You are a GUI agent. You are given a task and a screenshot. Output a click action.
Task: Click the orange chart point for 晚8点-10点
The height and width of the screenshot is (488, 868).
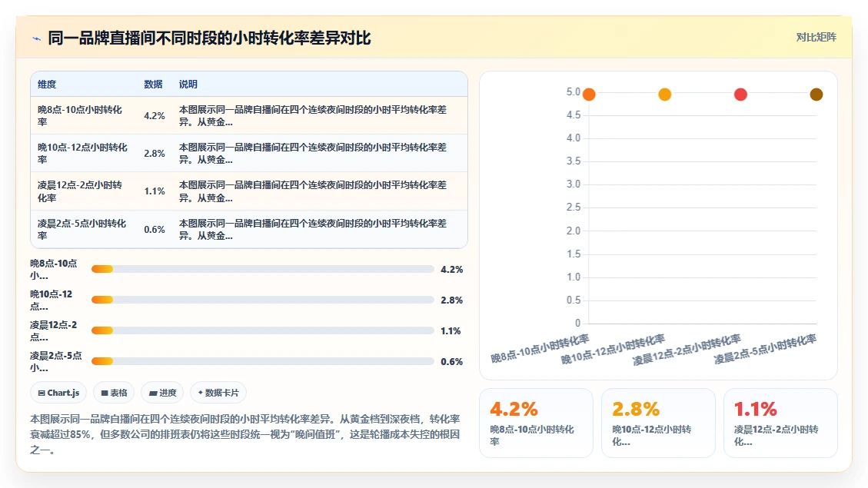[589, 95]
